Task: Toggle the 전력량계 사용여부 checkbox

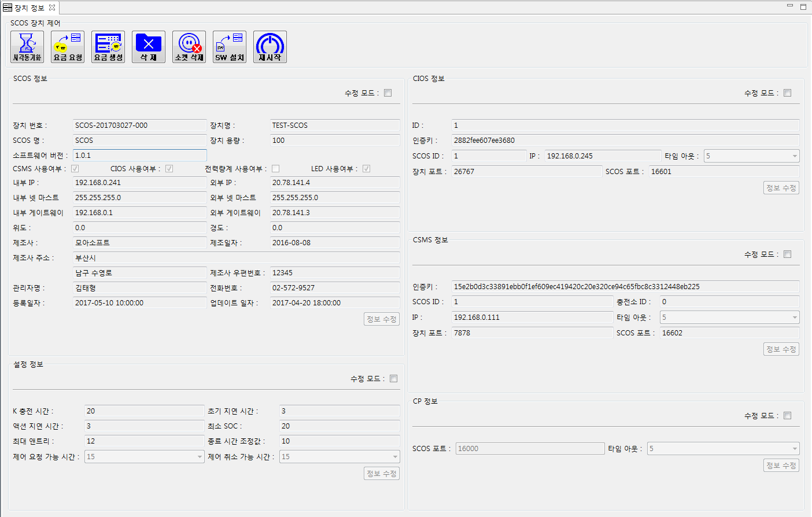Action: click(276, 169)
